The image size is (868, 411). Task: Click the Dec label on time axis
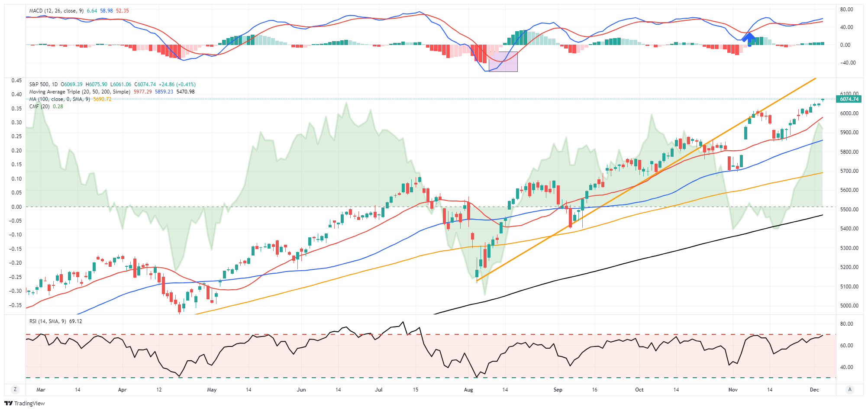tap(814, 390)
